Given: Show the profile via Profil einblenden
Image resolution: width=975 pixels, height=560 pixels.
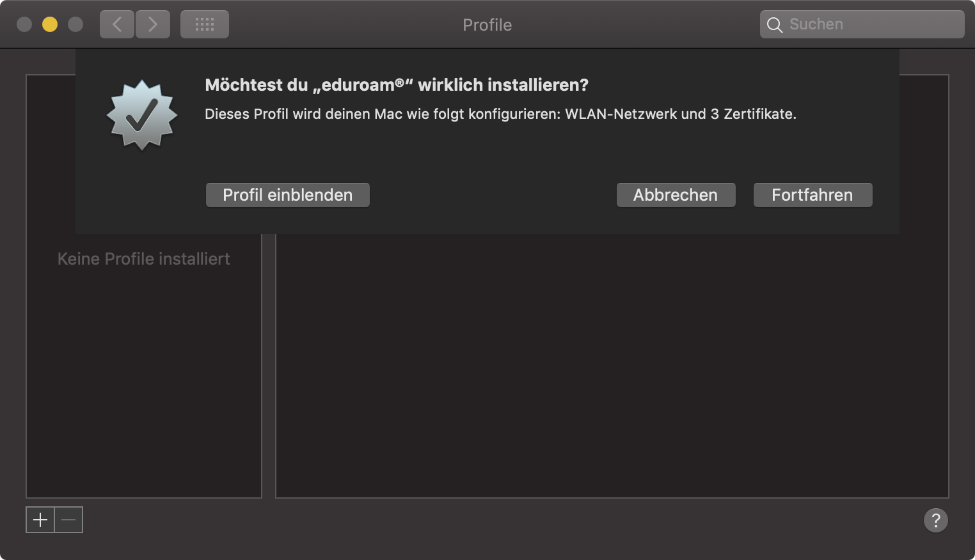Looking at the screenshot, I should pos(288,195).
